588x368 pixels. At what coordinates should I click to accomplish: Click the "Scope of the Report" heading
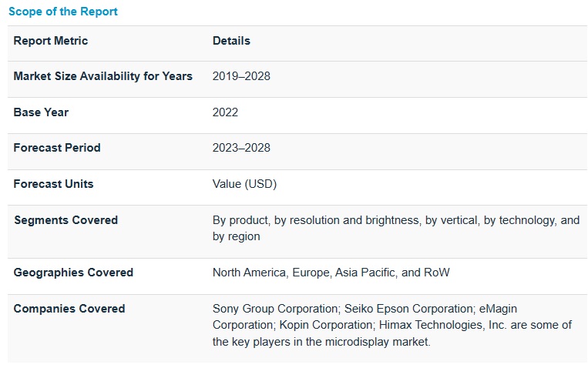(63, 12)
